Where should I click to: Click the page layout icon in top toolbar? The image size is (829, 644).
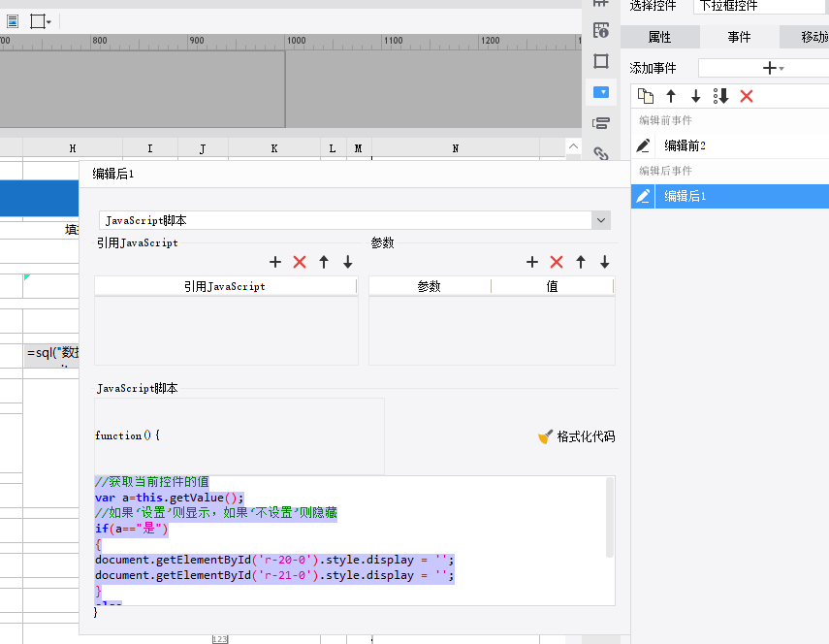13,21
